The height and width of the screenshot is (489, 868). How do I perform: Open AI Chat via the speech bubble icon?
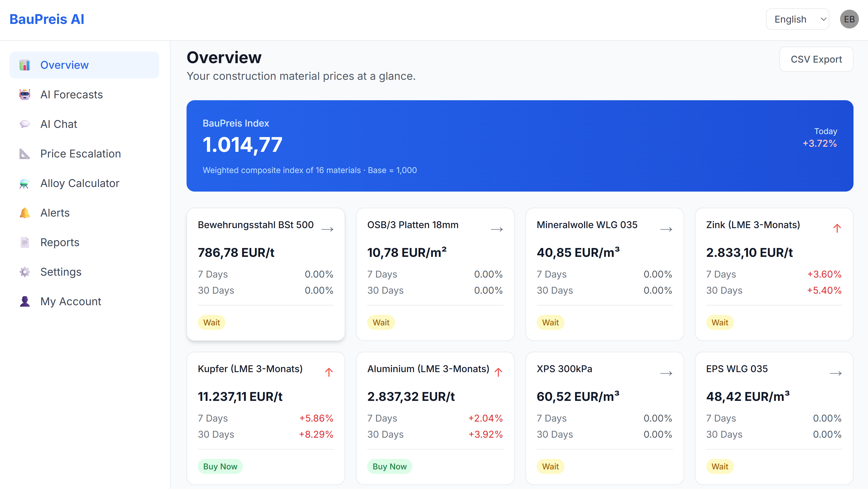[x=24, y=124]
